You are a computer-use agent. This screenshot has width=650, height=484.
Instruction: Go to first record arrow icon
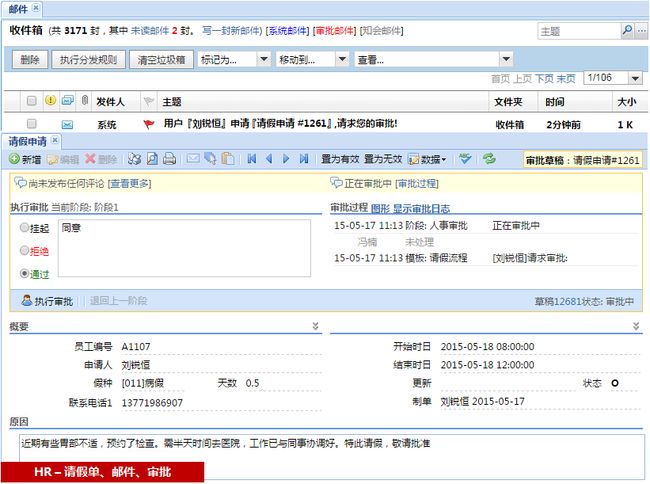pos(252,159)
